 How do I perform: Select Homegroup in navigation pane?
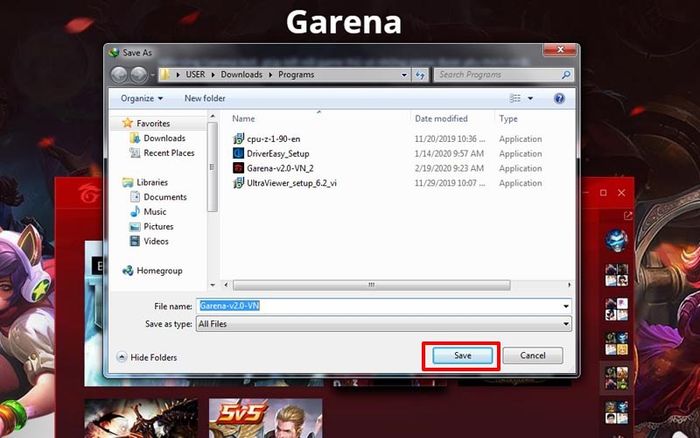159,271
